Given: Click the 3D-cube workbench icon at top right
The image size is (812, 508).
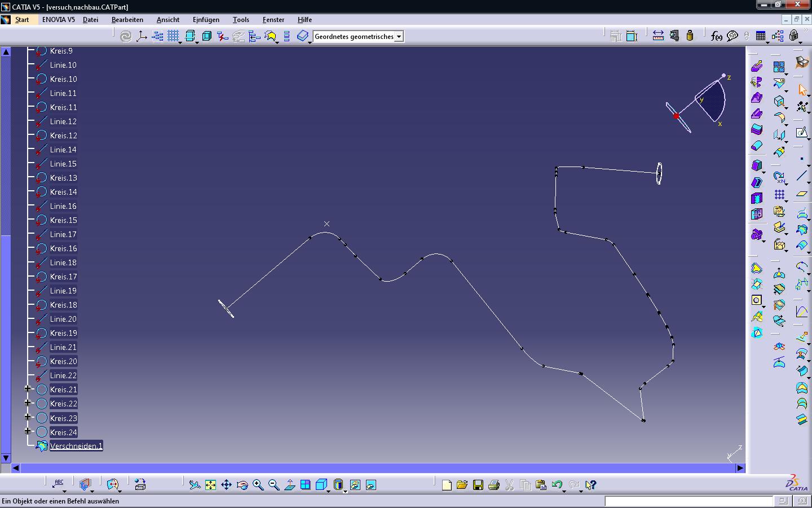Looking at the screenshot, I should pos(802,62).
